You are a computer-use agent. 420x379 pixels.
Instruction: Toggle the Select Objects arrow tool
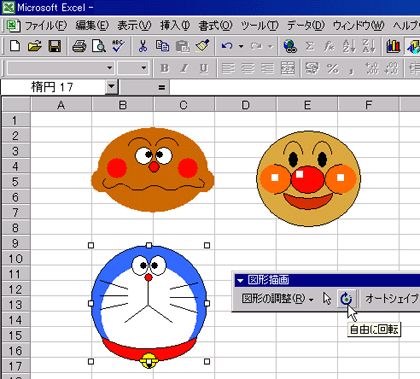click(327, 299)
